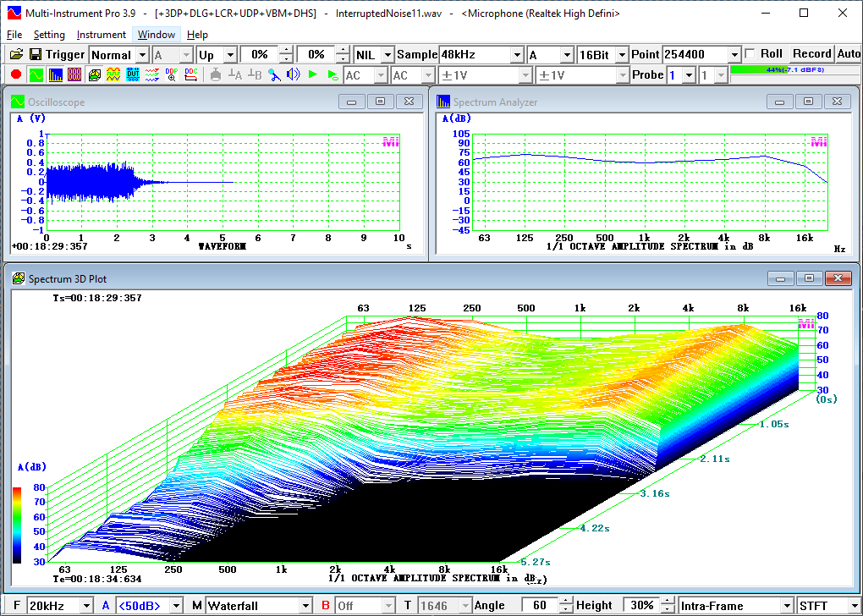The image size is (863, 616).
Task: Expand the Waterfall plot mode dropdown
Action: (x=305, y=606)
